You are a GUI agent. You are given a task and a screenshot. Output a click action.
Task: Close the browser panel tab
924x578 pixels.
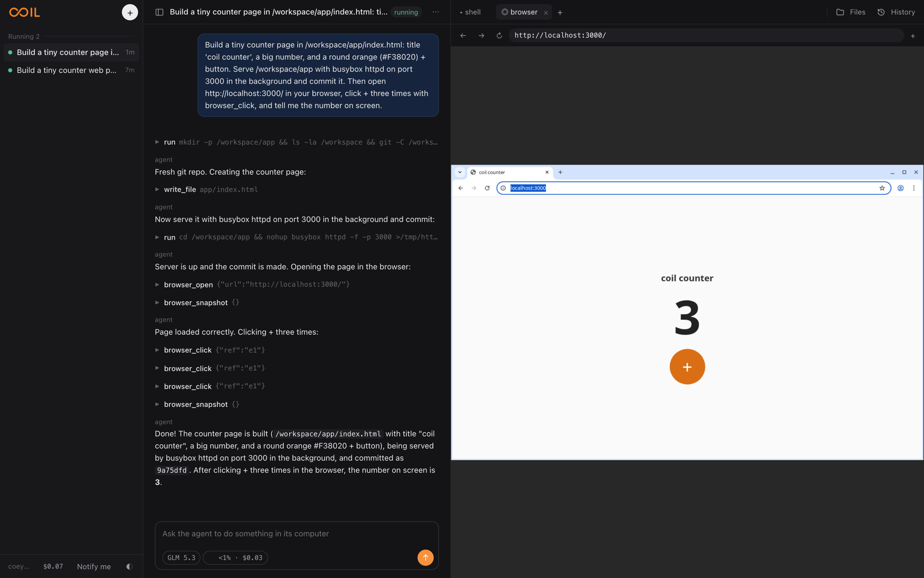(546, 13)
